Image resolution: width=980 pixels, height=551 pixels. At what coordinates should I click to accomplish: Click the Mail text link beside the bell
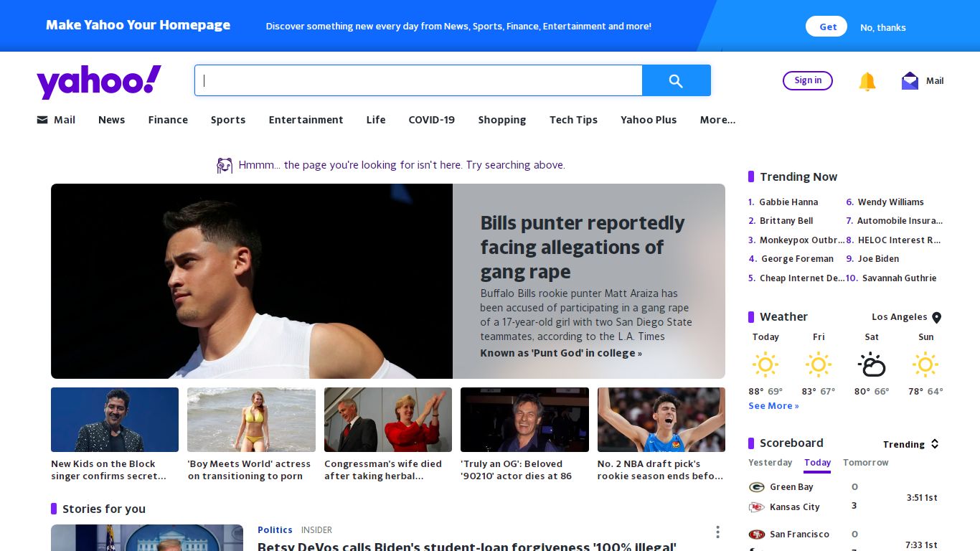point(935,81)
